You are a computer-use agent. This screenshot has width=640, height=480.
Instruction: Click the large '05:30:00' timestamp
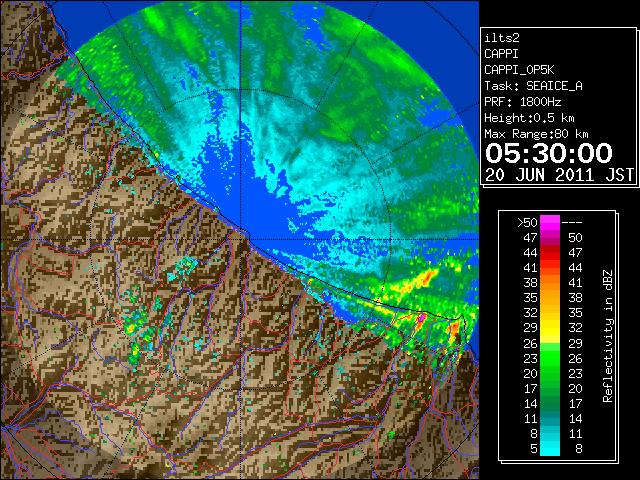coord(549,153)
